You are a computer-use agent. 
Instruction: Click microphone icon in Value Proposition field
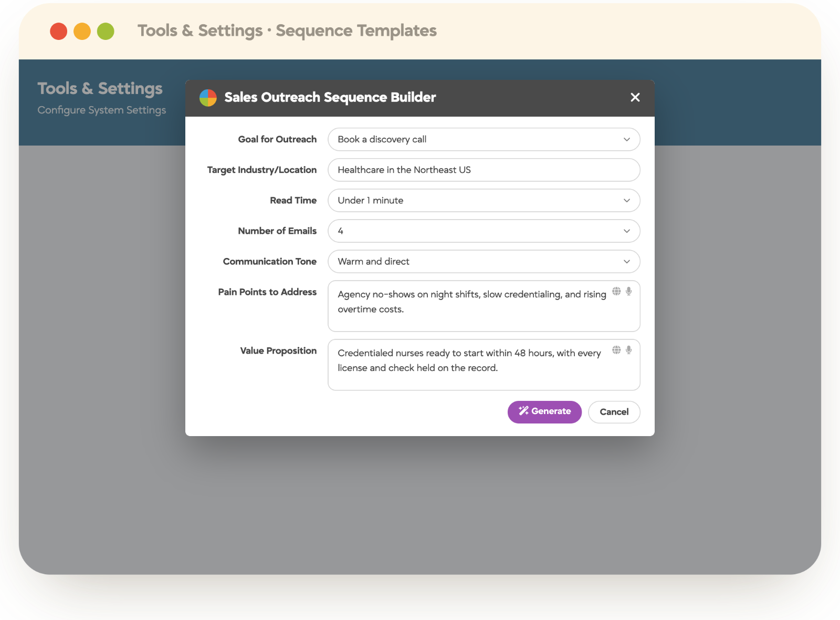[x=628, y=350]
